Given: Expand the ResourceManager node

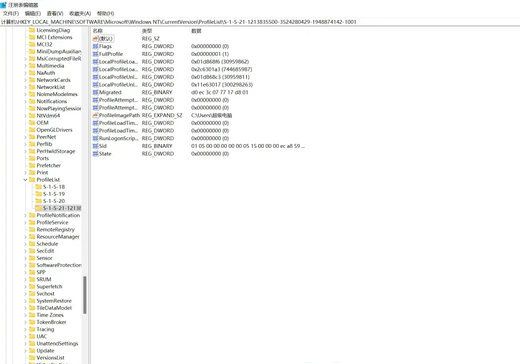Looking at the screenshot, I should [25, 237].
